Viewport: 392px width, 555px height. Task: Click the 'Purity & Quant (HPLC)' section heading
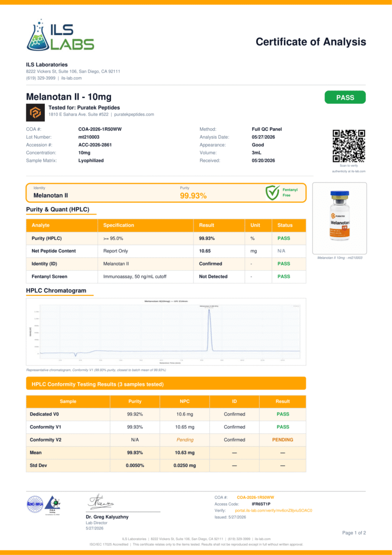tap(58, 210)
